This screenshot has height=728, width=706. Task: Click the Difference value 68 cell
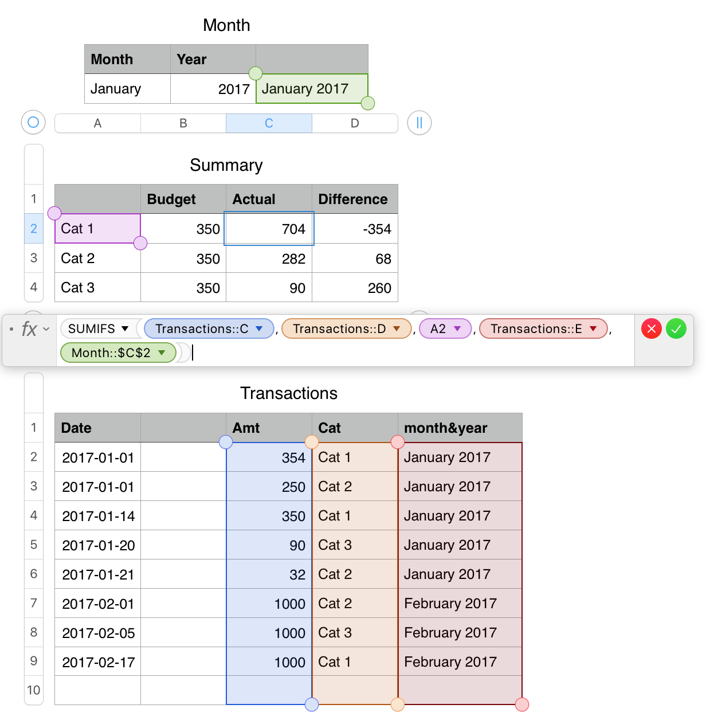355,259
